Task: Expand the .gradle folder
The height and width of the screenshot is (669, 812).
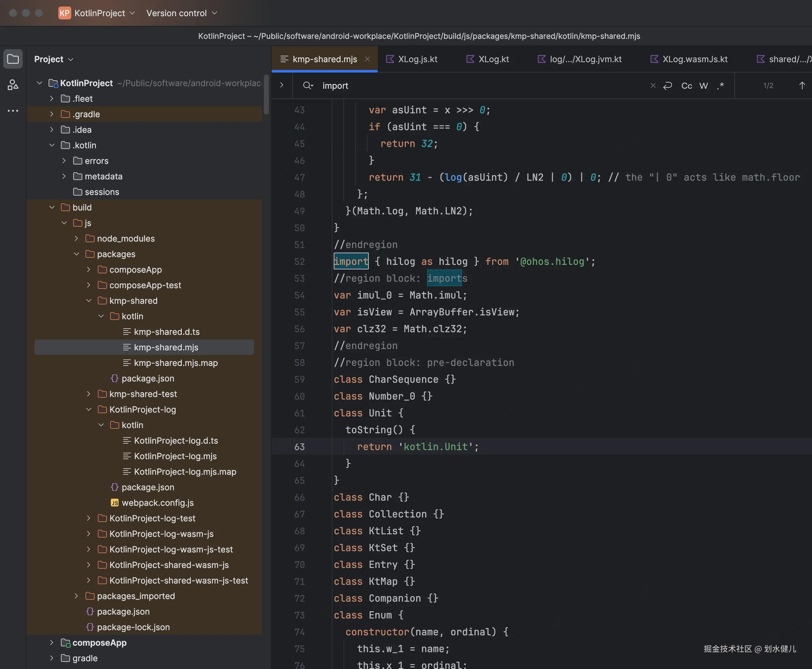Action: (x=52, y=114)
